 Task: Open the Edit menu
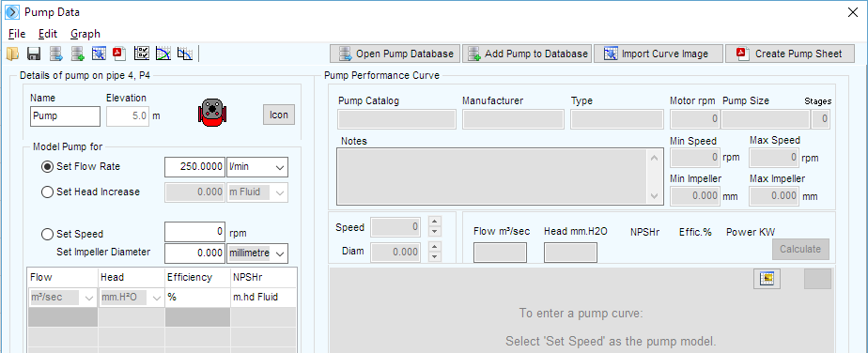pos(48,34)
